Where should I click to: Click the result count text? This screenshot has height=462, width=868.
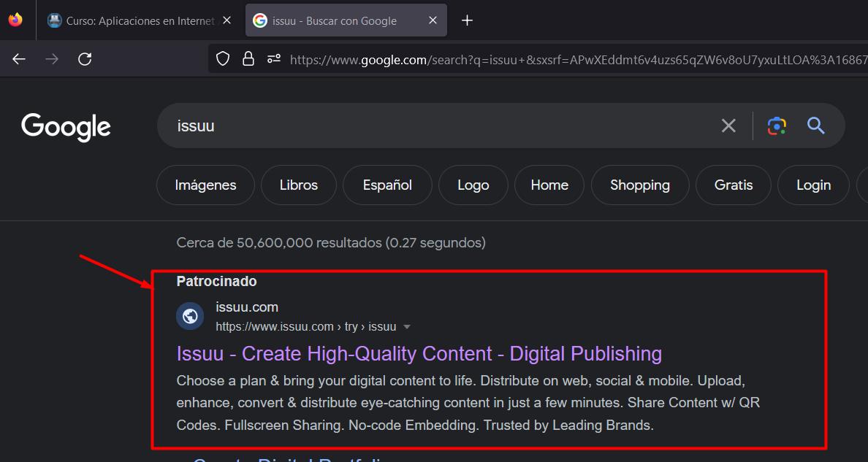(331, 242)
